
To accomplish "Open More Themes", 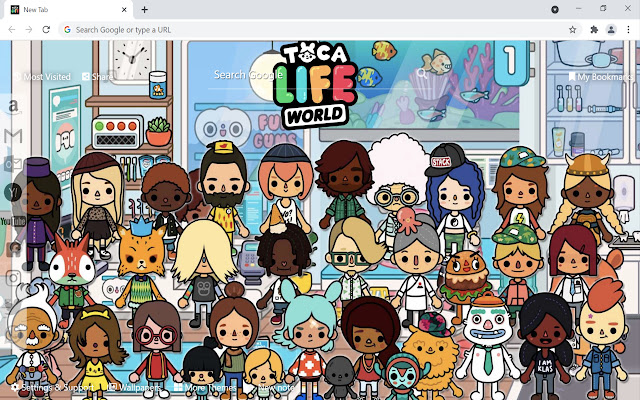I will 205,387.
